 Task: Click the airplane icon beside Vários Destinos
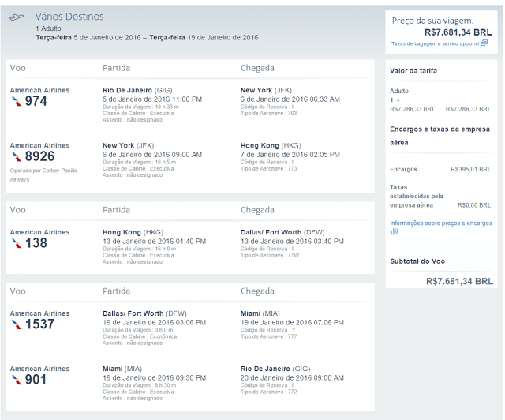click(x=17, y=17)
